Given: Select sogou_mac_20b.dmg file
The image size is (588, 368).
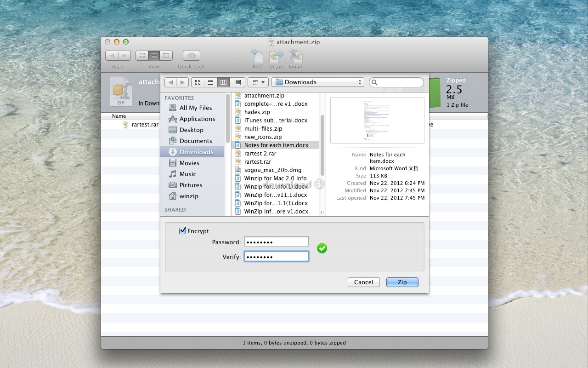Looking at the screenshot, I should 275,170.
